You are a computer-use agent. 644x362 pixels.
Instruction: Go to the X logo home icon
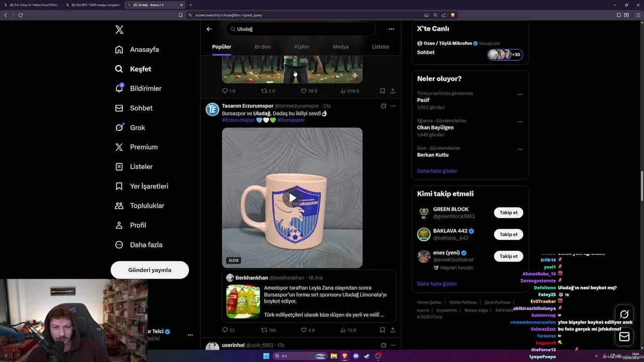pos(119,30)
